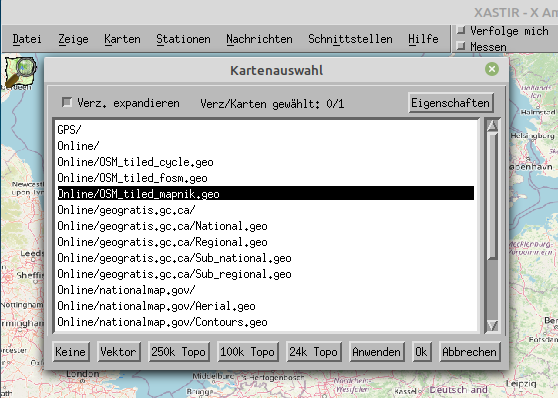Open the Schnittstellen menu
Image resolution: width=558 pixels, height=398 pixels.
click(351, 39)
